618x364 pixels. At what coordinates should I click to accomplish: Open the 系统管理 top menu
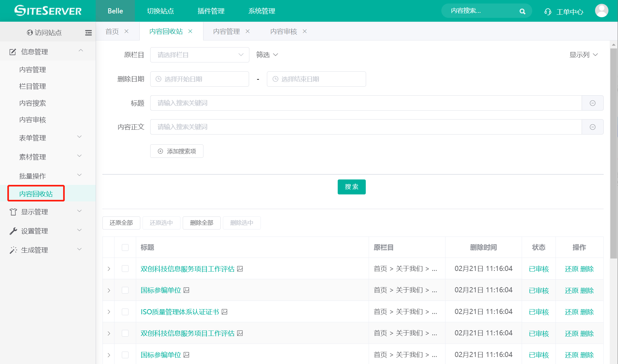261,11
